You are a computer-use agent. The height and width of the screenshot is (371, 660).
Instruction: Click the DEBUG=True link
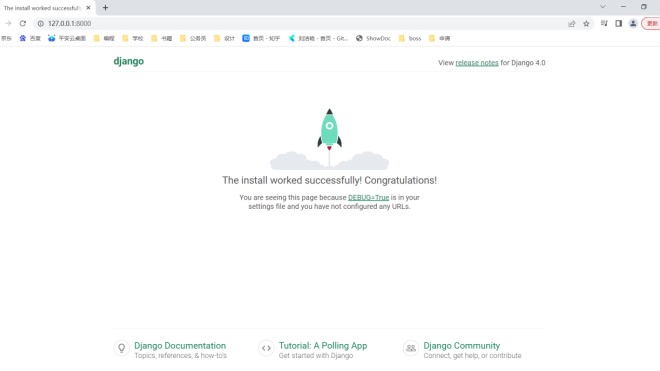(x=368, y=198)
